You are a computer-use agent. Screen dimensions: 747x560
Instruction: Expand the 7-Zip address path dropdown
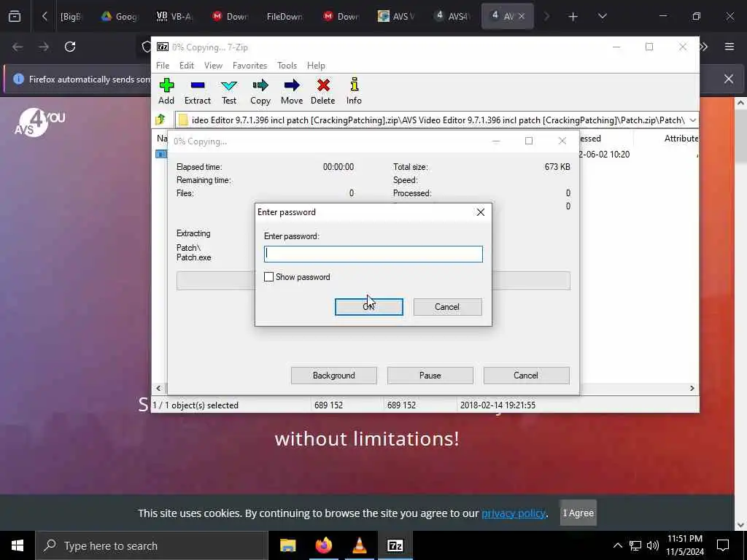coord(692,120)
